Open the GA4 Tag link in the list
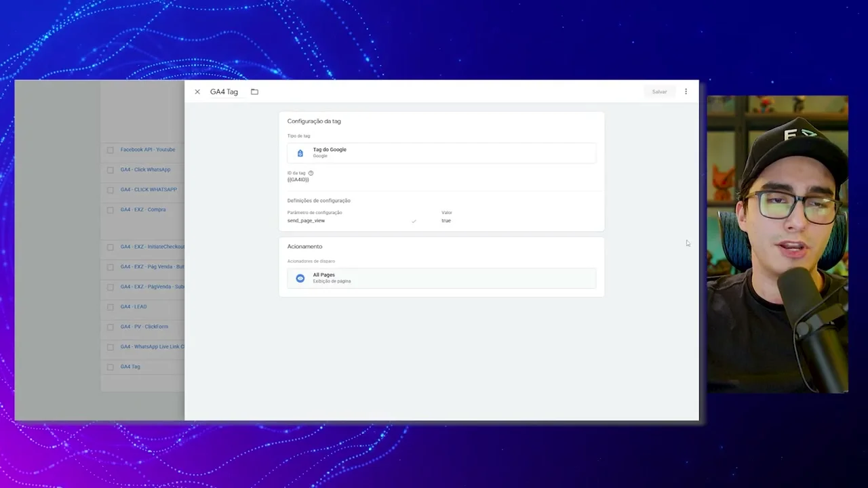 click(x=130, y=367)
